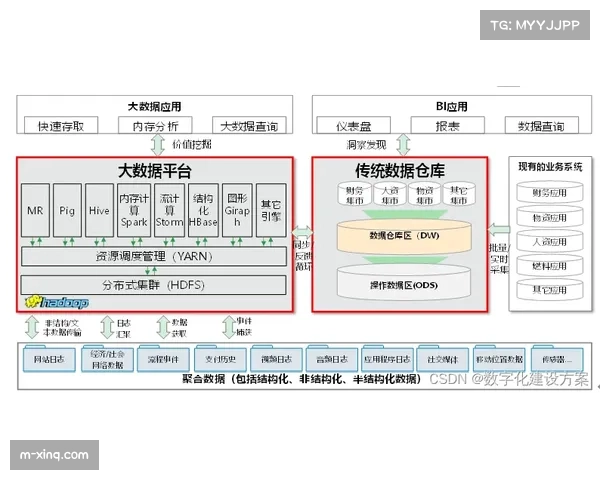600x480 pixels.
Task: Click the double arrow beside 日志汇聚
Action: (108, 327)
